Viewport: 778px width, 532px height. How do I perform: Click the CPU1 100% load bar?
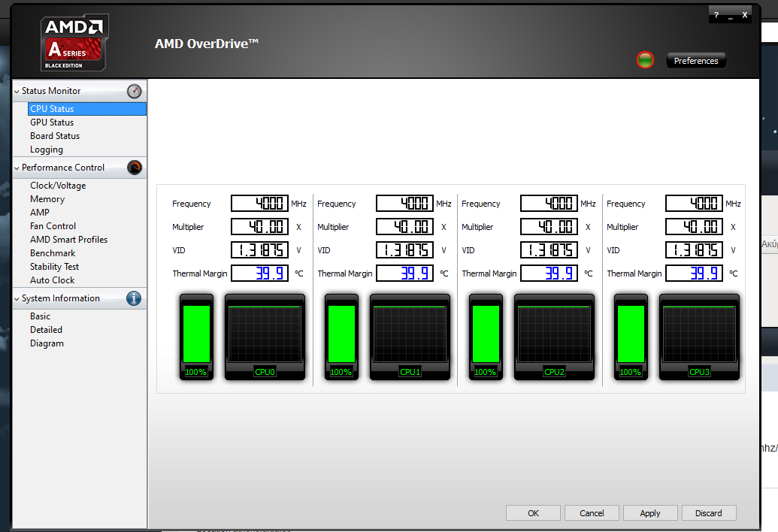[341, 334]
